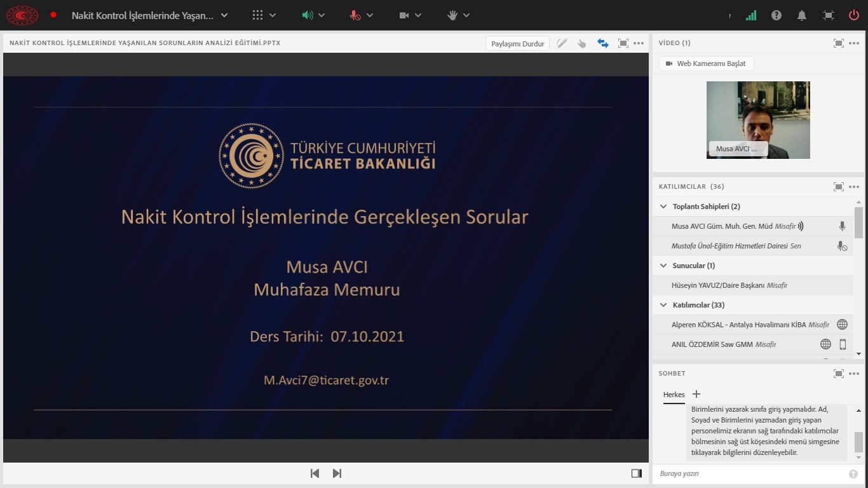Toggle the speaker audio icon
This screenshot has height=488, width=868.
pos(308,15)
